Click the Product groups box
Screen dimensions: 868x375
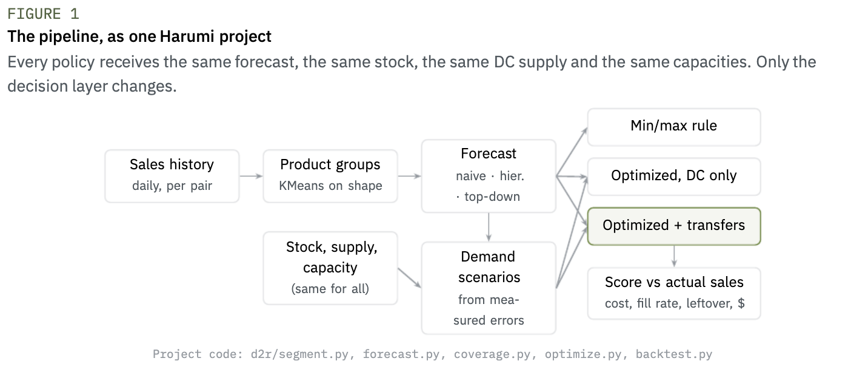click(x=330, y=176)
